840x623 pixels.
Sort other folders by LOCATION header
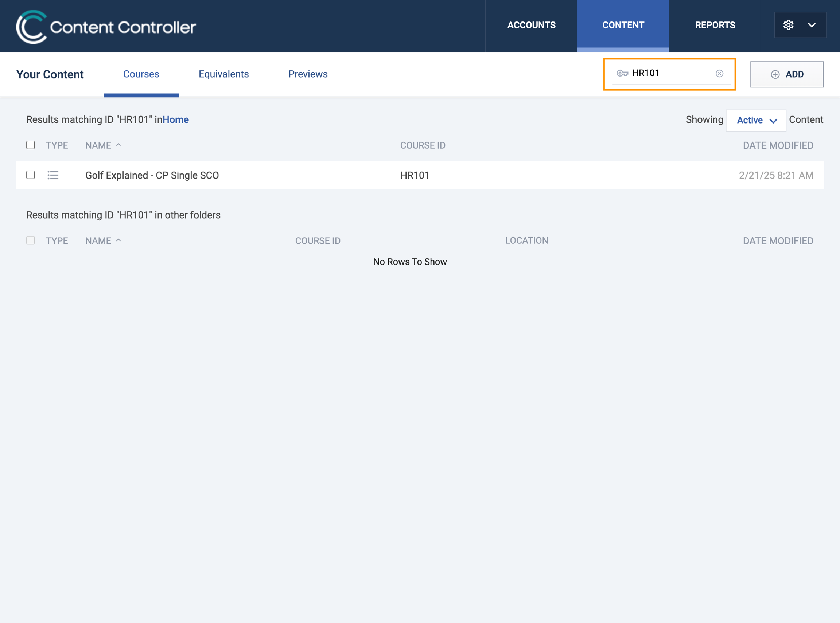click(x=526, y=240)
